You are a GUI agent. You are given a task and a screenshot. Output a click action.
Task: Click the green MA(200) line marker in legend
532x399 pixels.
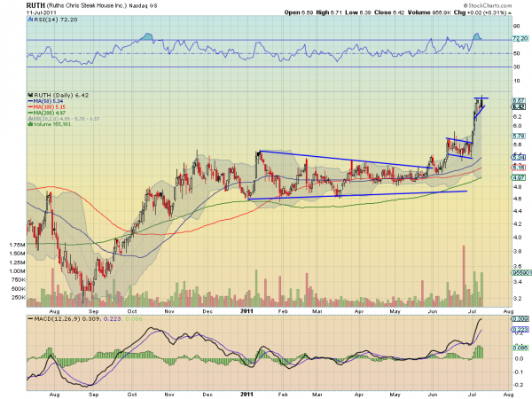coord(30,113)
